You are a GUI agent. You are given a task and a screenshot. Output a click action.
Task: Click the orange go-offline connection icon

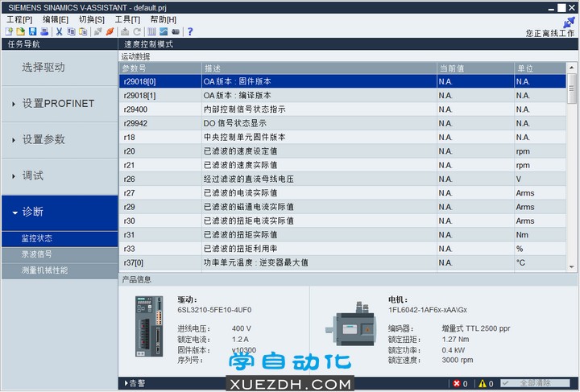click(x=110, y=31)
